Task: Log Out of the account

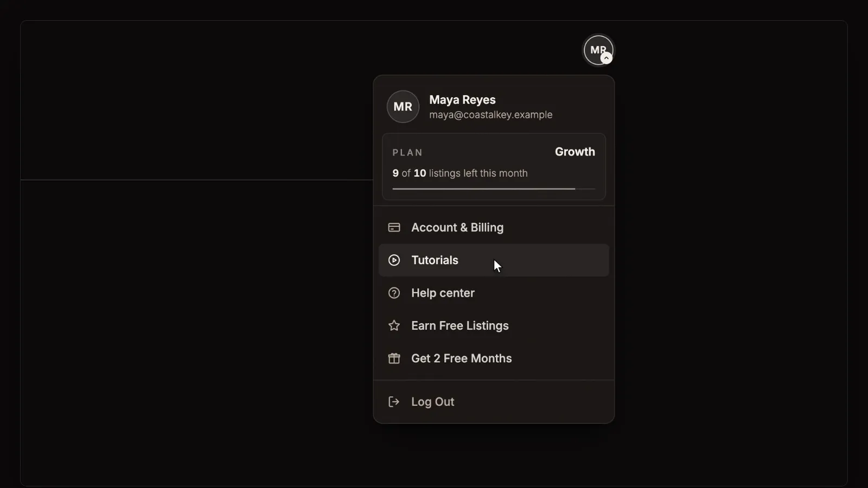Action: [x=494, y=402]
